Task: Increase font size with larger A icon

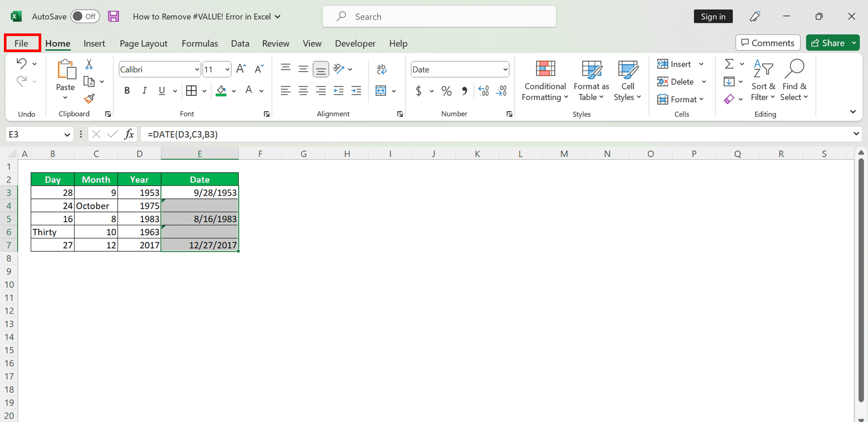Action: coord(241,69)
